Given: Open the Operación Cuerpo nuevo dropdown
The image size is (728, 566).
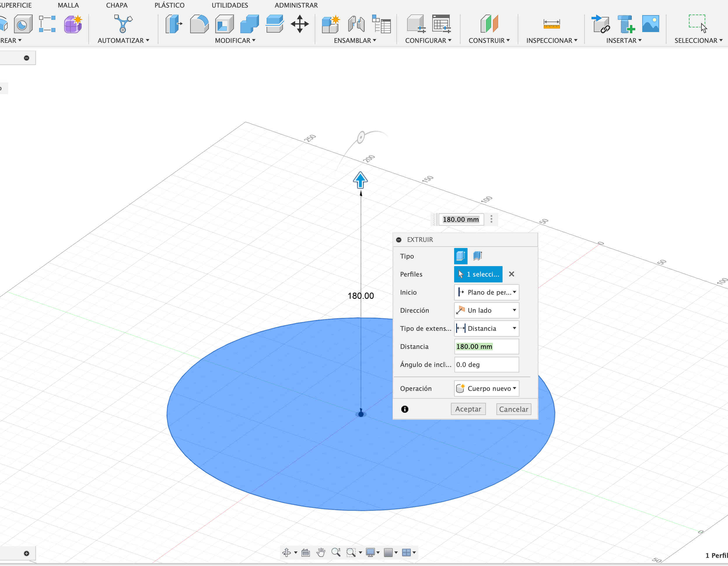Looking at the screenshot, I should [487, 389].
